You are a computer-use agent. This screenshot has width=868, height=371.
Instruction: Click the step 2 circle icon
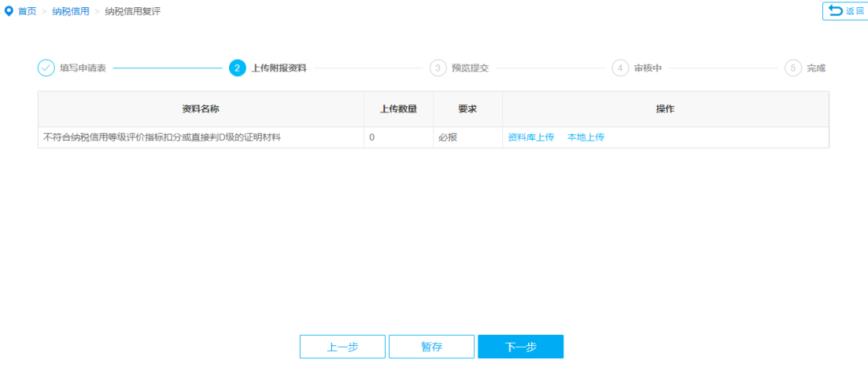[x=237, y=68]
